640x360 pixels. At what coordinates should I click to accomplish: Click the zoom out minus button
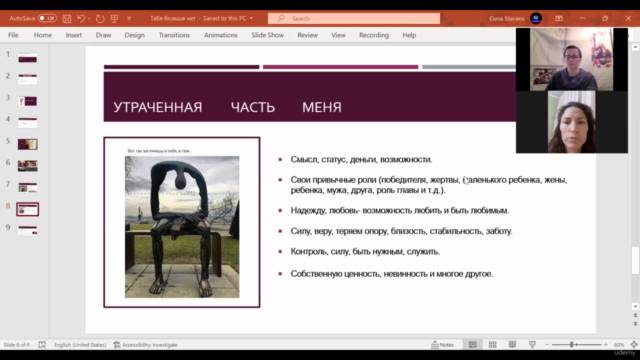click(x=547, y=345)
